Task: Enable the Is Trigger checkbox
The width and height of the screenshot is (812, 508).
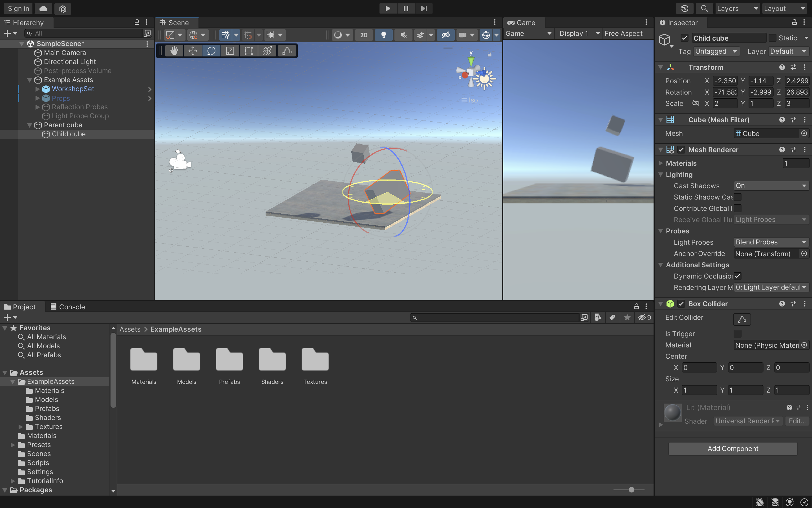Action: (738, 333)
